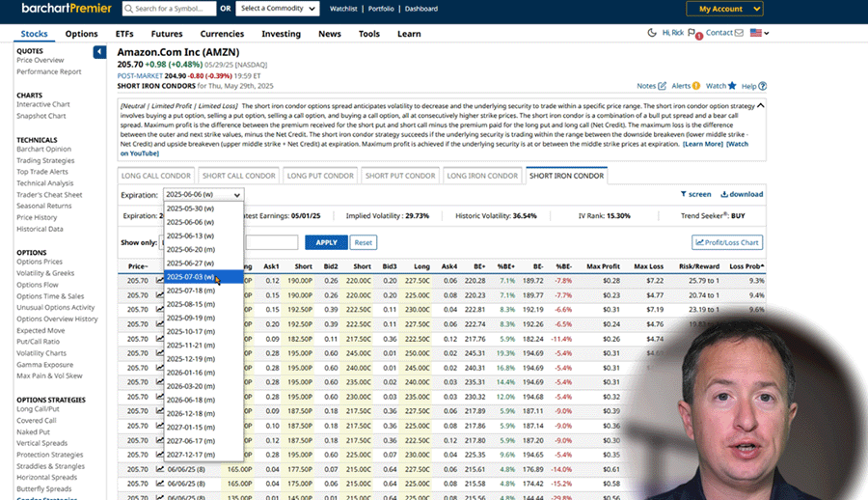Open the News main menu
The height and width of the screenshot is (500, 868).
point(330,34)
